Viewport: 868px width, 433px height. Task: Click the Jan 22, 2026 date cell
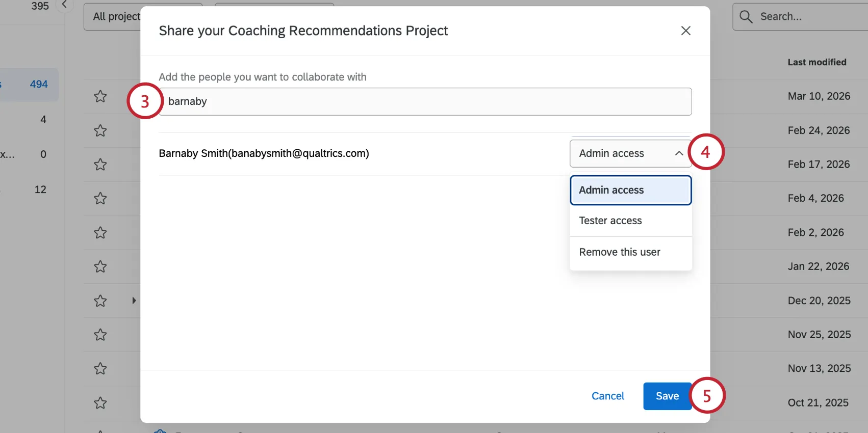(818, 266)
